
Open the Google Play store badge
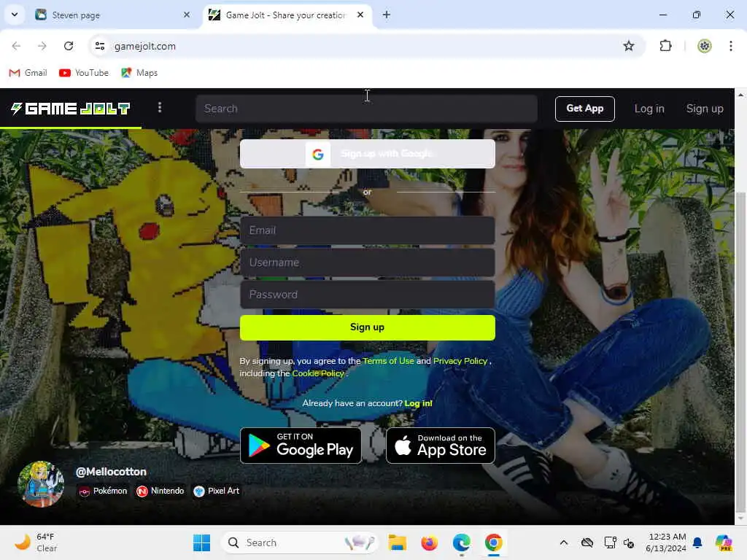click(x=301, y=446)
